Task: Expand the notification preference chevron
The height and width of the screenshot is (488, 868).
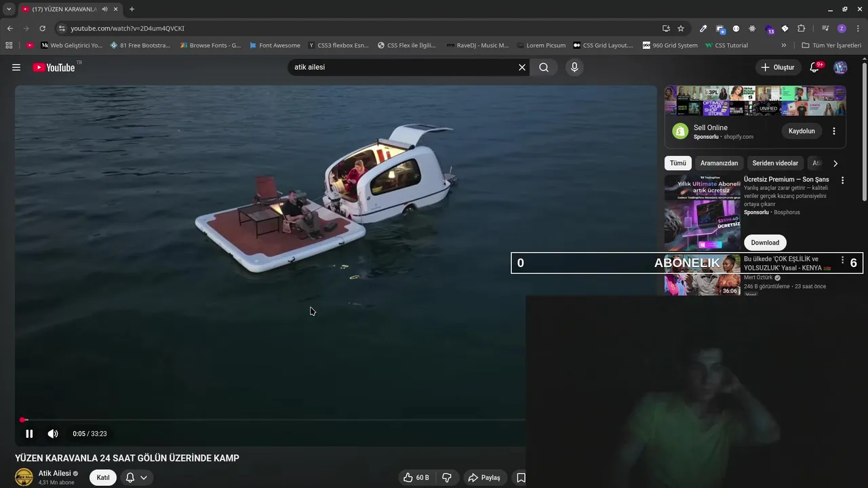Action: coord(144,478)
